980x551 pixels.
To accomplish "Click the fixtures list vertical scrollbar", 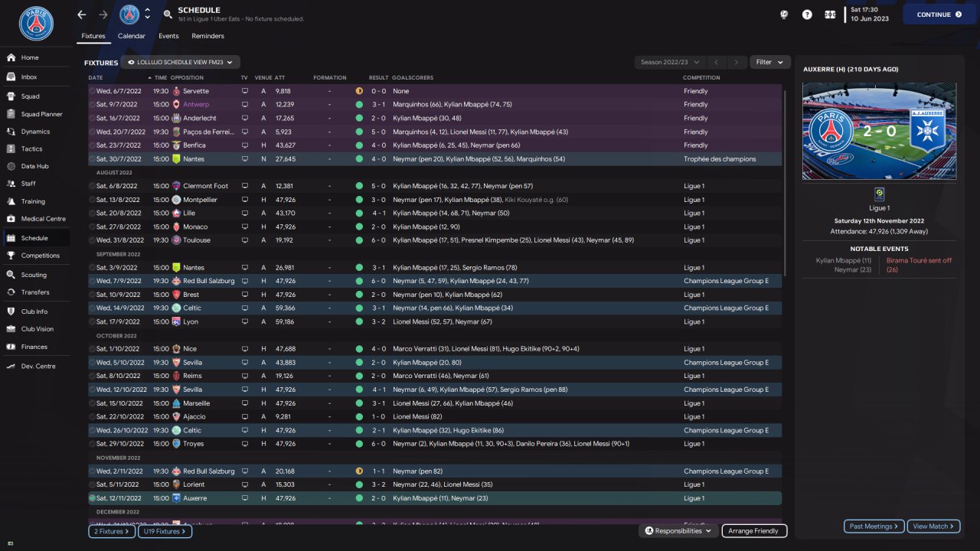I will pos(785,184).
